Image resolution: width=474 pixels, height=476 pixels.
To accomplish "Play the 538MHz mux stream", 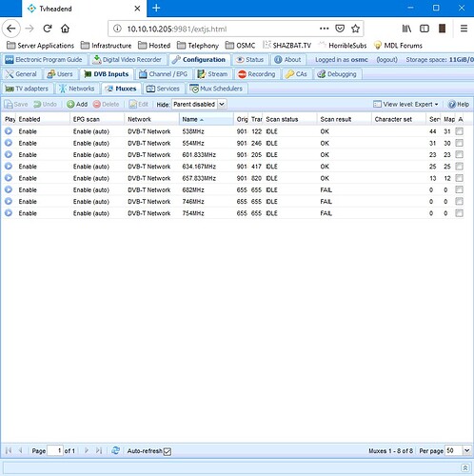I will 9,131.
